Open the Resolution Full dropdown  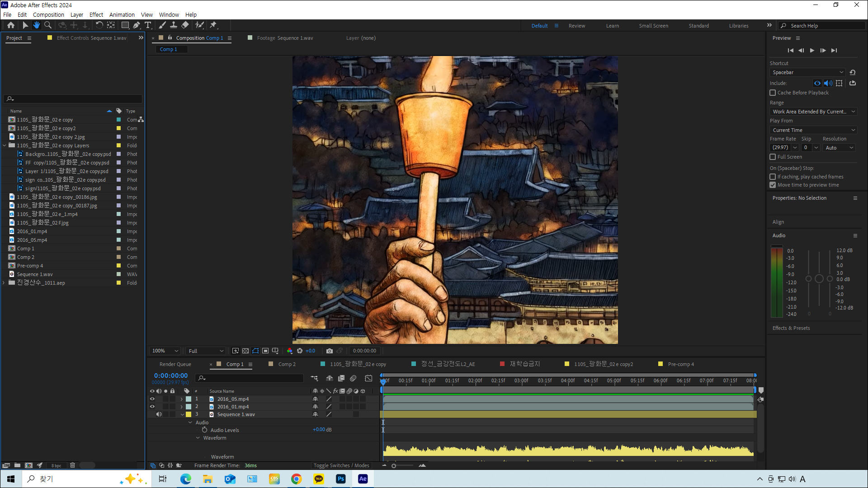[206, 351]
